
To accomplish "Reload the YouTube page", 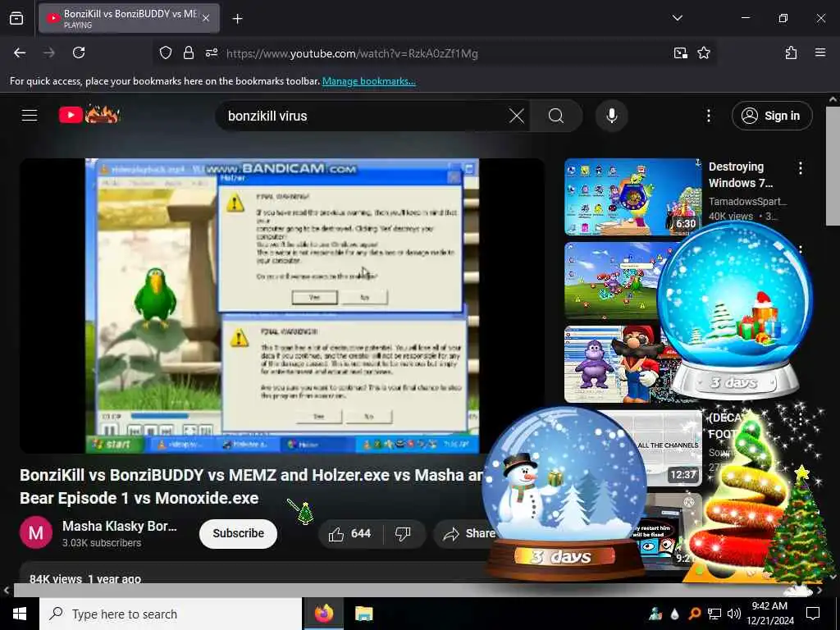I will point(79,52).
